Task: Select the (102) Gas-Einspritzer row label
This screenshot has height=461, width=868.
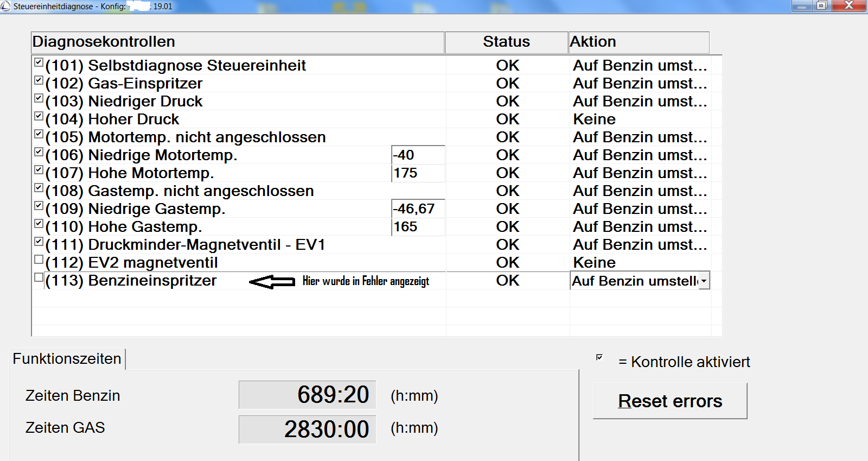Action: [124, 83]
